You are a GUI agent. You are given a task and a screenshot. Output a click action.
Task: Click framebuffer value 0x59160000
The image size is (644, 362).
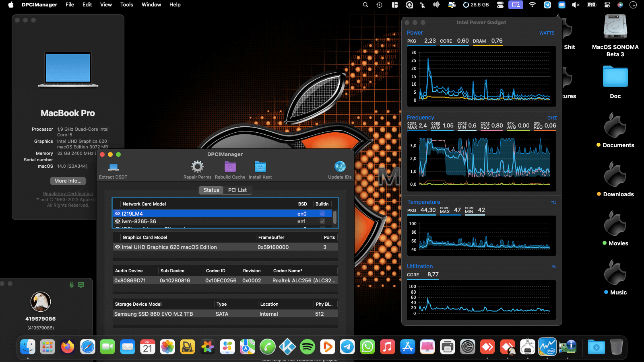[273, 247]
